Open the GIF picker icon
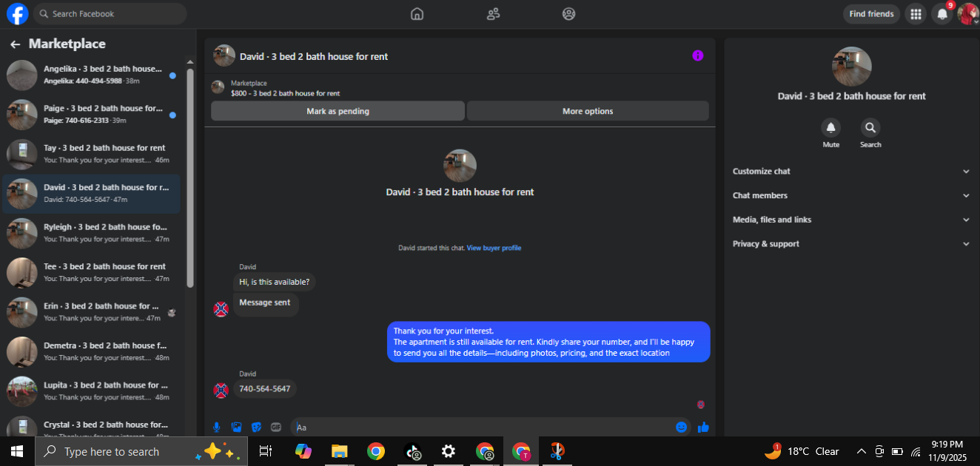The width and height of the screenshot is (980, 466). 276,427
